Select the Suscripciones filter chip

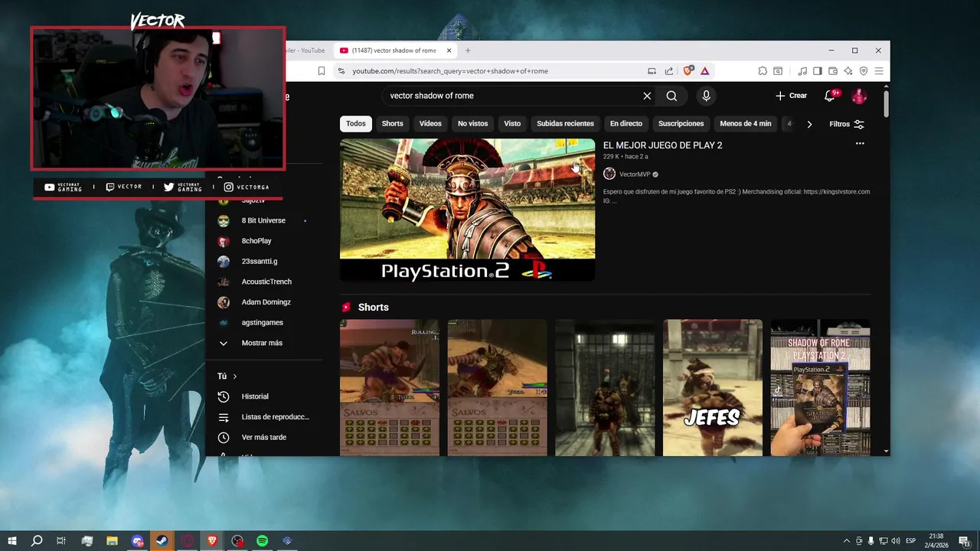coord(681,123)
